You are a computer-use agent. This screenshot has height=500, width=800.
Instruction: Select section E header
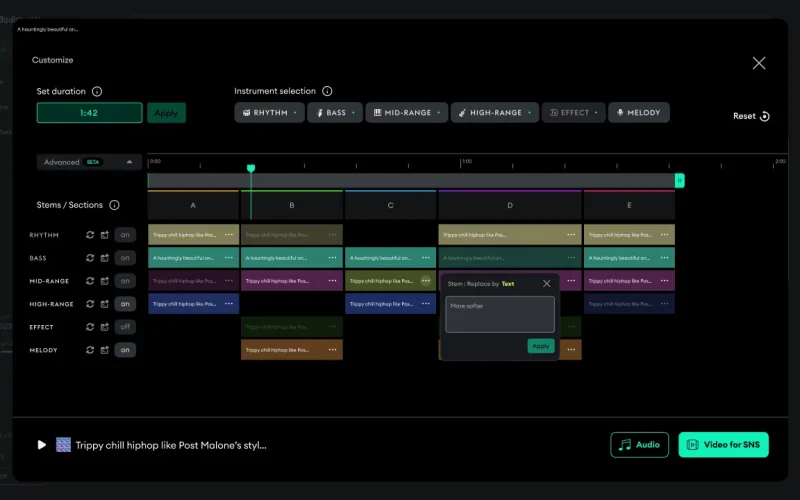tap(629, 205)
